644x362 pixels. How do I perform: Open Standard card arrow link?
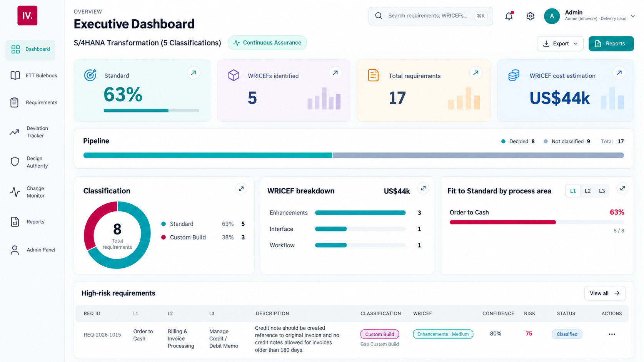[194, 72]
